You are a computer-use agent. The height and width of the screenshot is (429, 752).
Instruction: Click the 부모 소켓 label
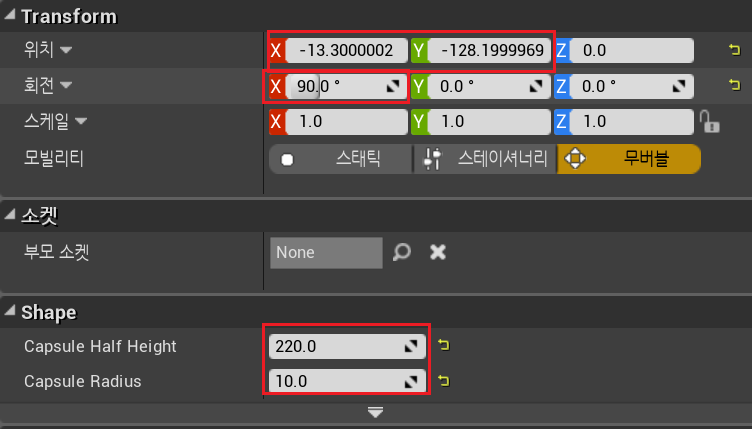57,252
